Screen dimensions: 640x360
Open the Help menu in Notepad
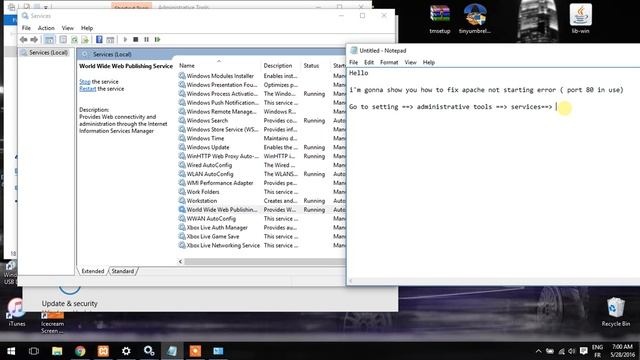pyautogui.click(x=429, y=62)
